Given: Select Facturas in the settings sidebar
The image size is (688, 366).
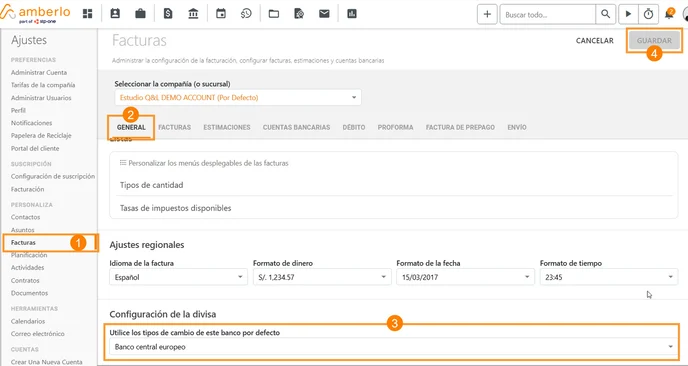Looking at the screenshot, I should tap(24, 242).
